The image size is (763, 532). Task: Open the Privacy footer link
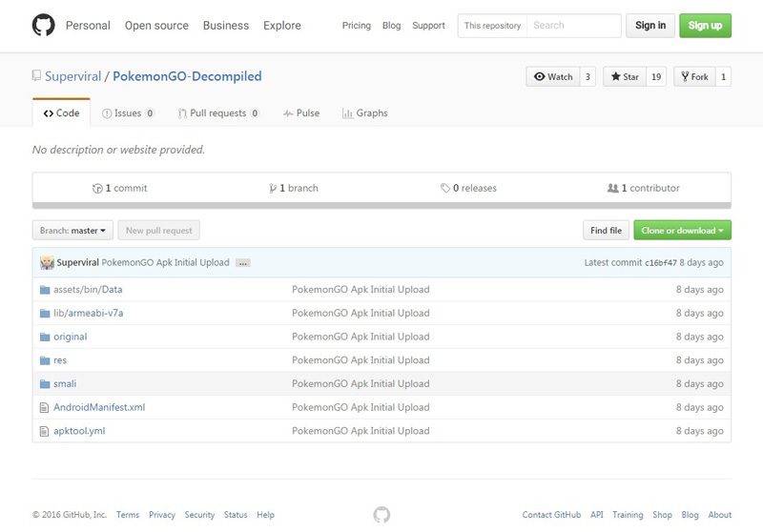[x=162, y=515]
